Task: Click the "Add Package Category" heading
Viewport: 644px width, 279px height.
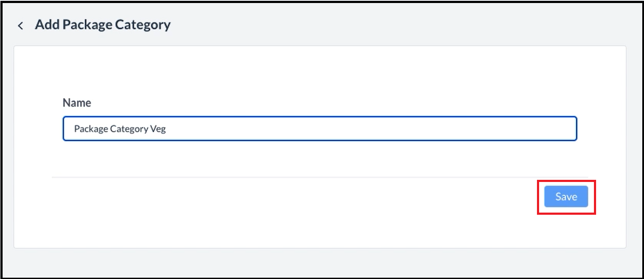Action: 103,25
